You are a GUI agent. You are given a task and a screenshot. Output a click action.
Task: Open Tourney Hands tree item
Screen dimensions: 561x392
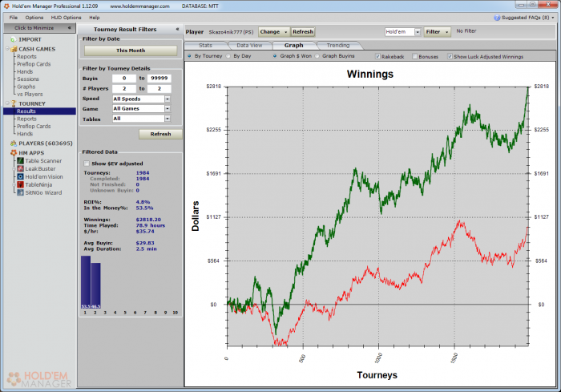tap(25, 134)
